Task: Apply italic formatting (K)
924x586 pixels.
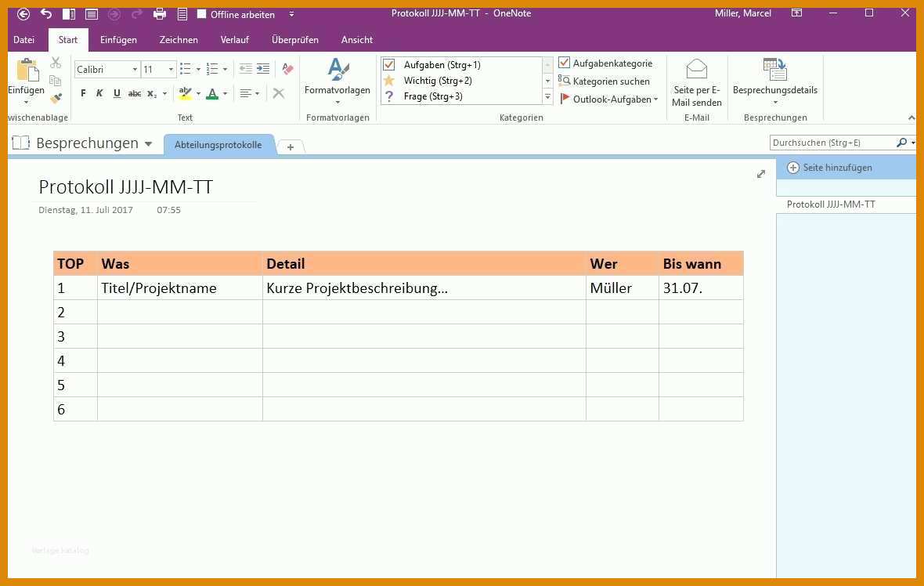Action: 99,93
